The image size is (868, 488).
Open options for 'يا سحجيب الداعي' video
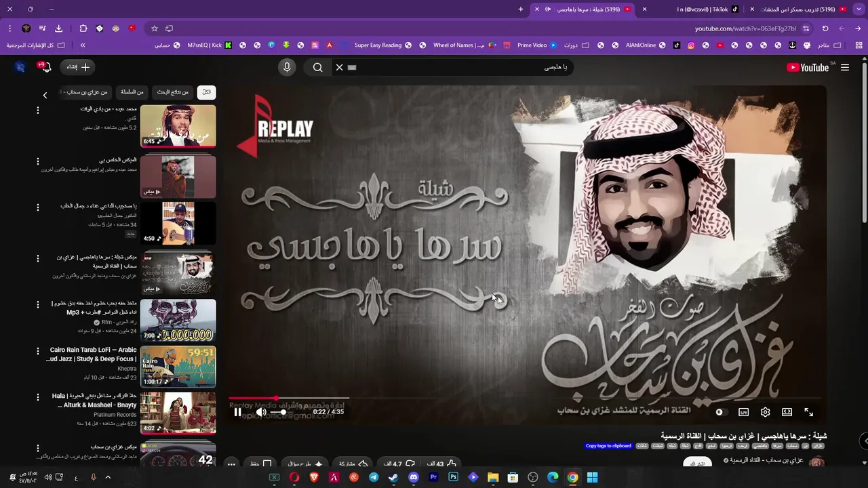38,207
